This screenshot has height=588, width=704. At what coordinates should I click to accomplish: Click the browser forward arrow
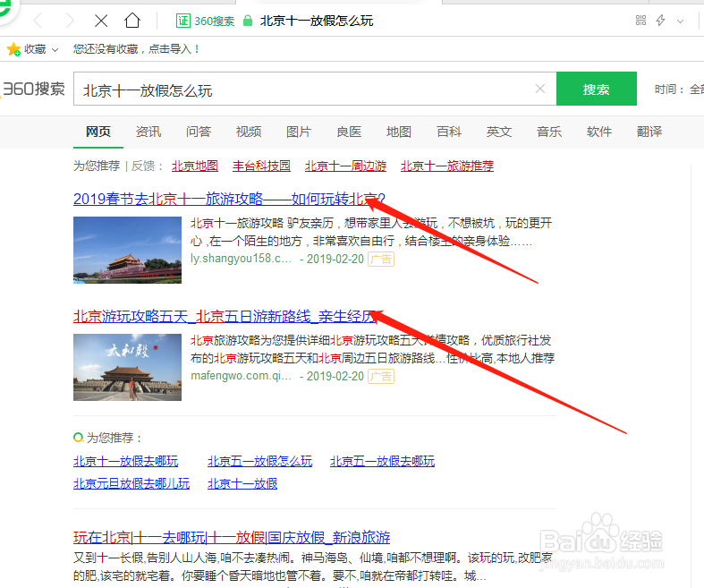point(70,21)
